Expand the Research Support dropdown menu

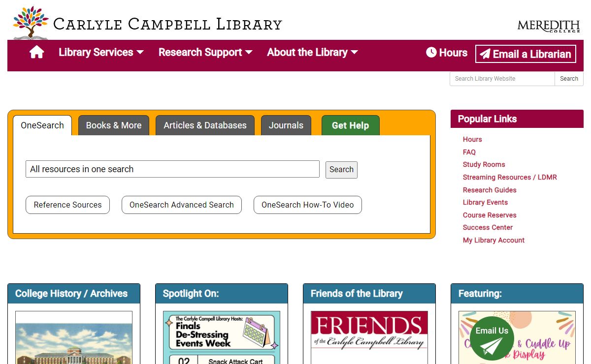click(x=205, y=53)
